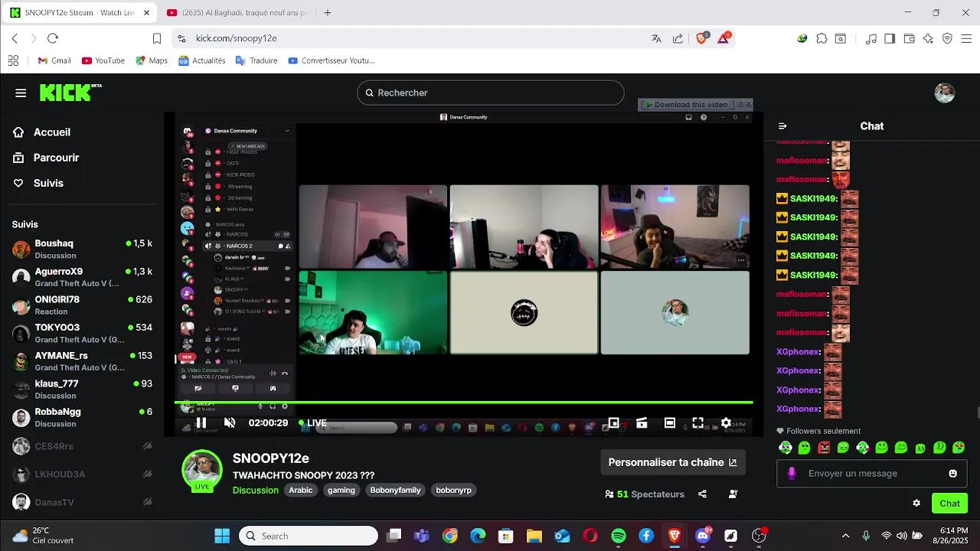Click Personnaliser ta chaîne button
The image size is (980, 551).
point(673,462)
